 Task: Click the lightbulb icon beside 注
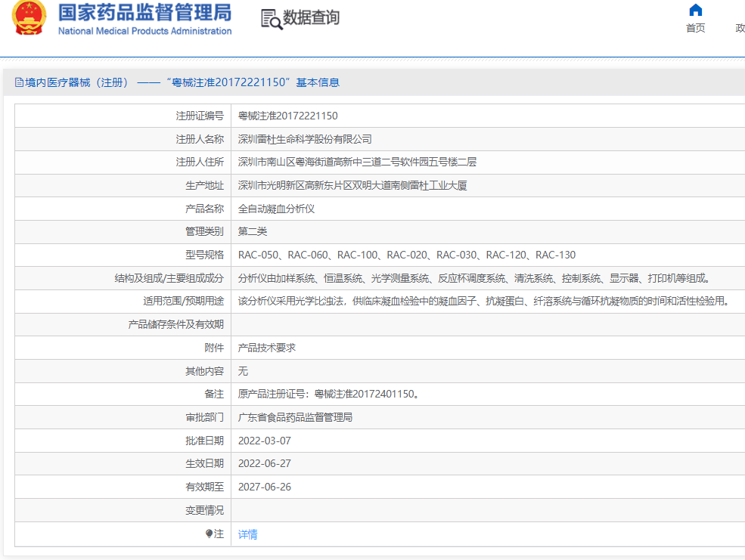click(209, 534)
